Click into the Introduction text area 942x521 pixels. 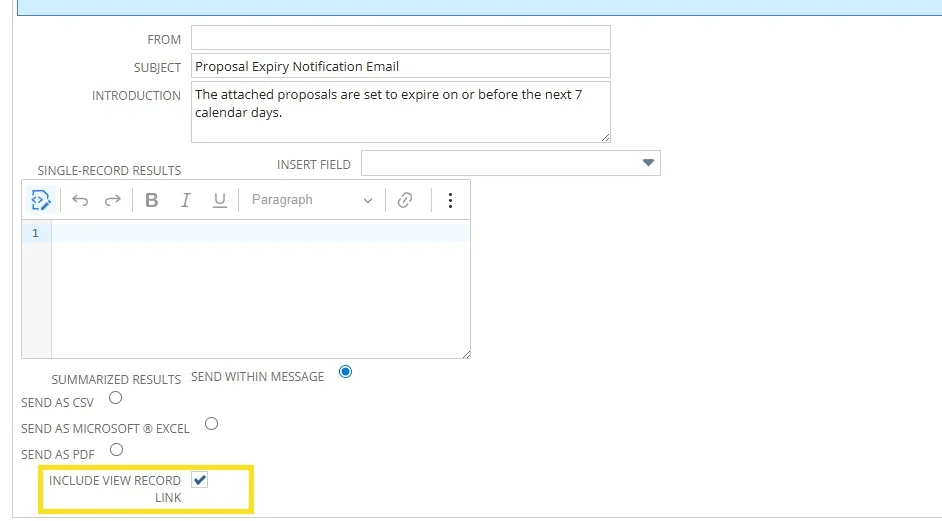tap(401, 112)
